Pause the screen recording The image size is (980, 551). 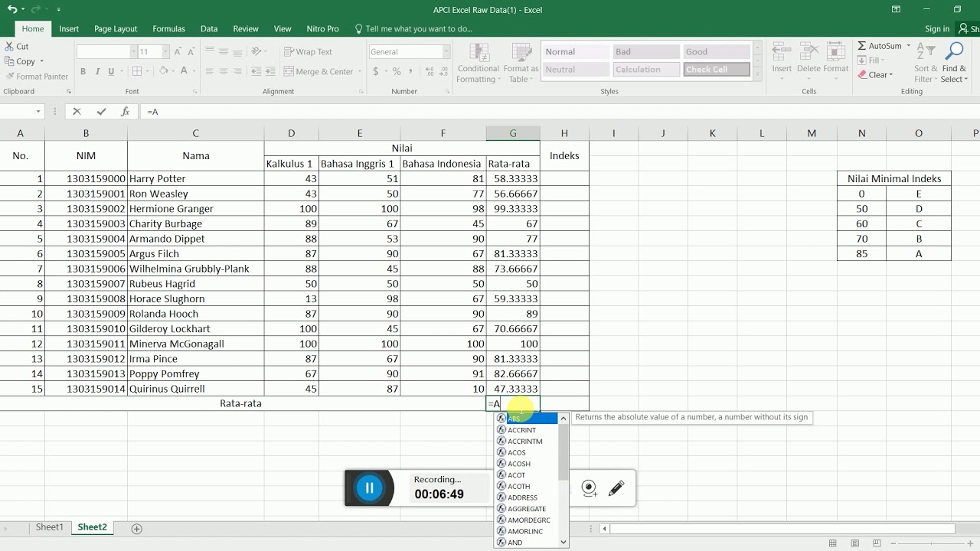pyautogui.click(x=369, y=487)
